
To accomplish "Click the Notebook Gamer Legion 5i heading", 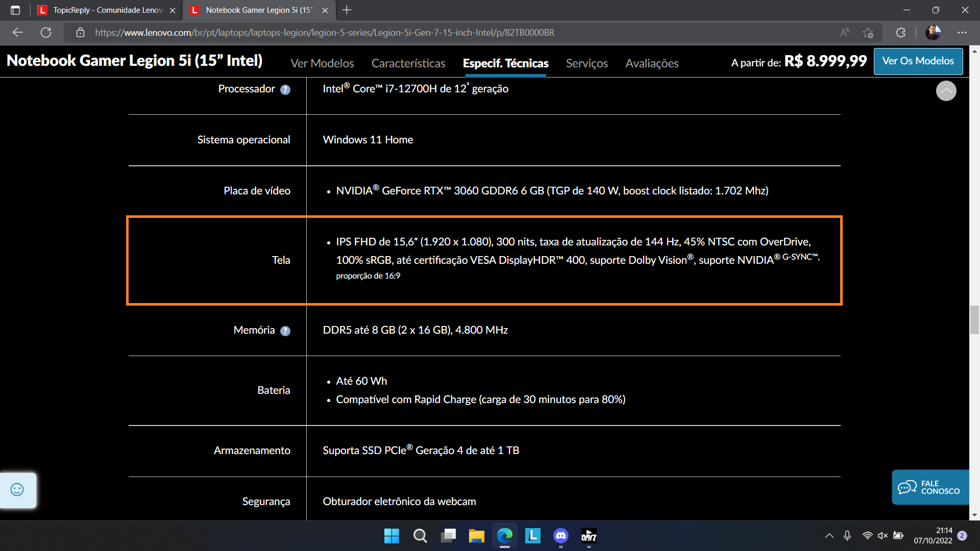I will (135, 61).
